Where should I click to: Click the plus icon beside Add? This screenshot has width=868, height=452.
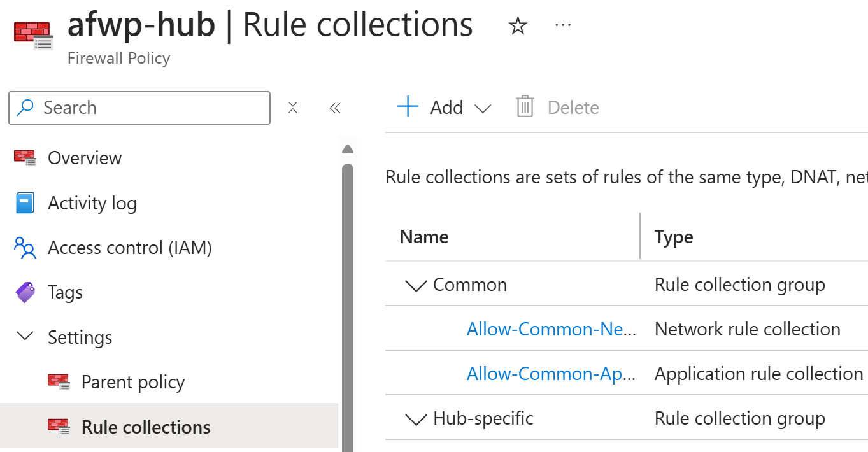point(408,107)
